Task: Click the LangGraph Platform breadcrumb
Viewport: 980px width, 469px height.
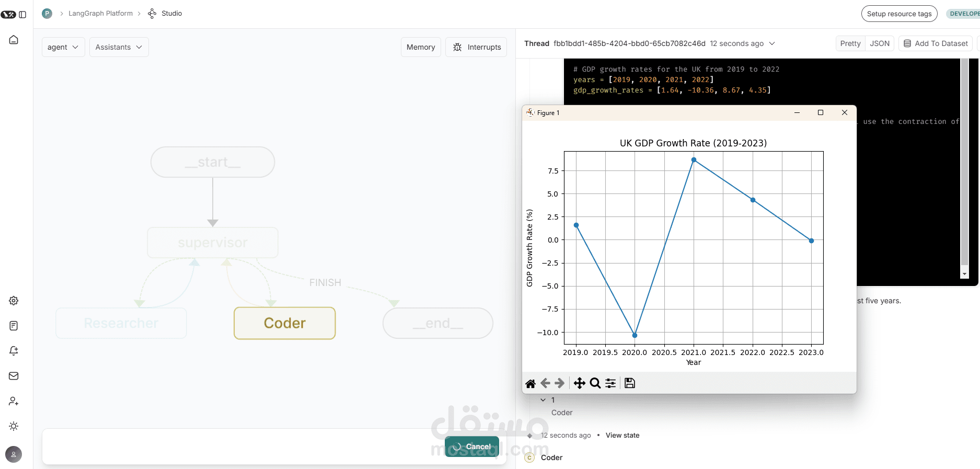Action: (100, 14)
